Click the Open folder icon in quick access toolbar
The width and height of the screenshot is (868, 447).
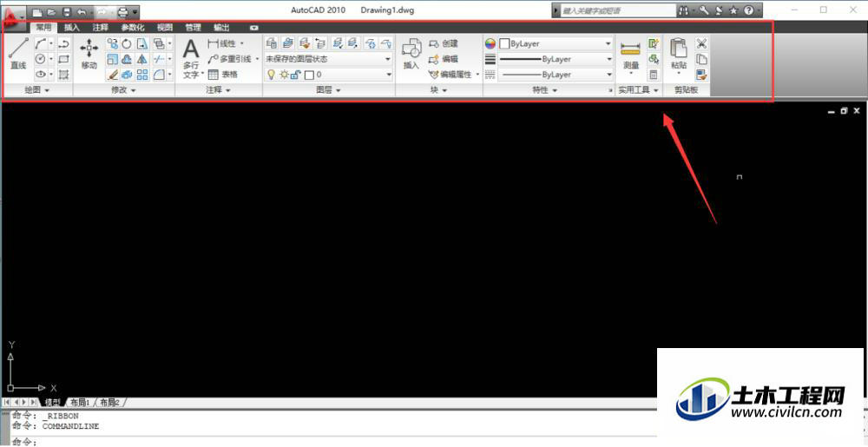[52, 11]
